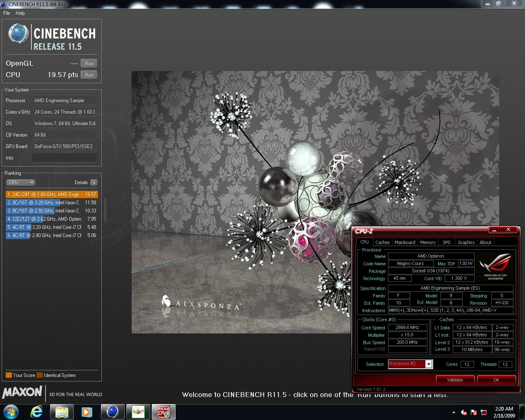Switch to the CPU tab in CPU-Z
The width and height of the screenshot is (525, 420).
pyautogui.click(x=364, y=242)
